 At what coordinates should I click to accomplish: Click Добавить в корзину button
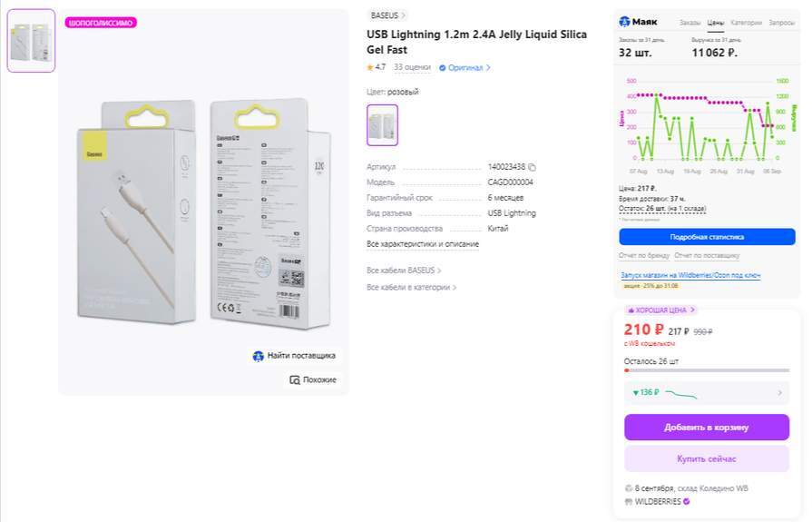[x=707, y=427]
